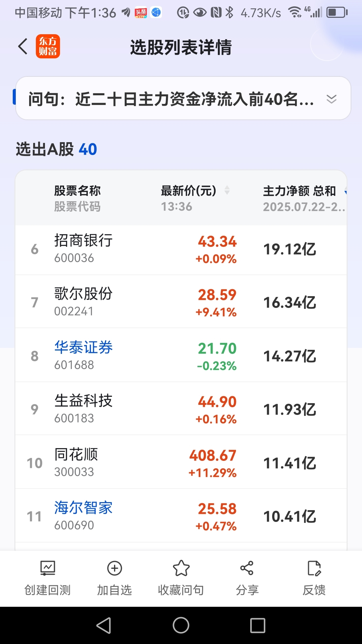
Task: Open 华泰证券 stock link
Action: (x=83, y=347)
